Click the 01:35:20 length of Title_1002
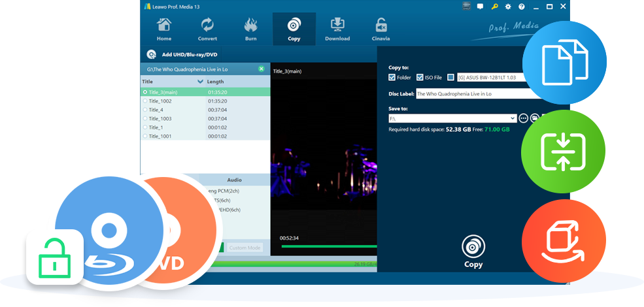 point(217,101)
